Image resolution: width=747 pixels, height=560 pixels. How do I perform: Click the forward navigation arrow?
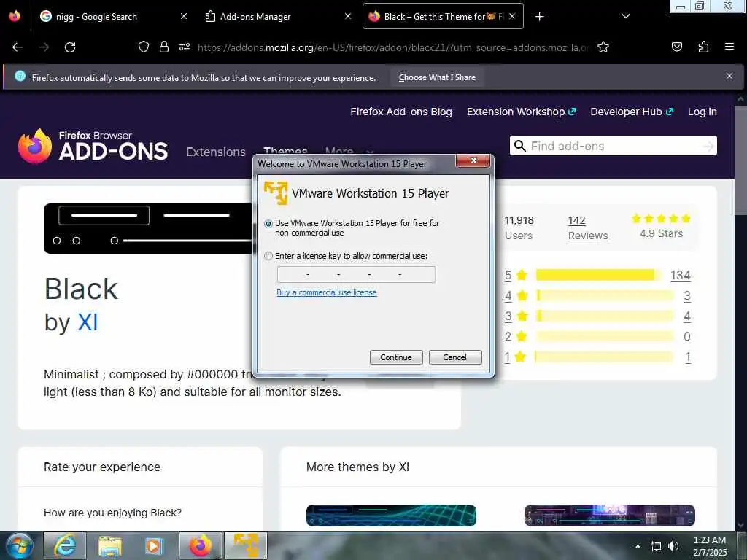coord(44,47)
